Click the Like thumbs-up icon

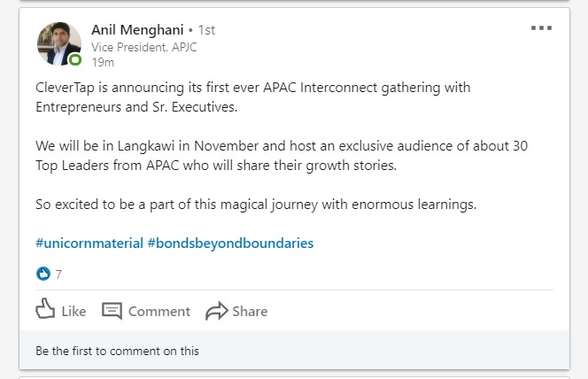(45, 310)
